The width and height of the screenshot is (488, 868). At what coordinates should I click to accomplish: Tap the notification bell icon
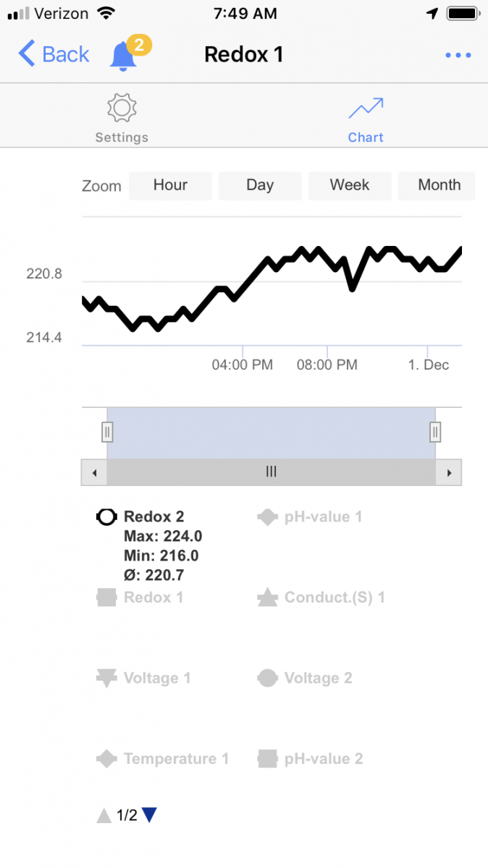[124, 56]
